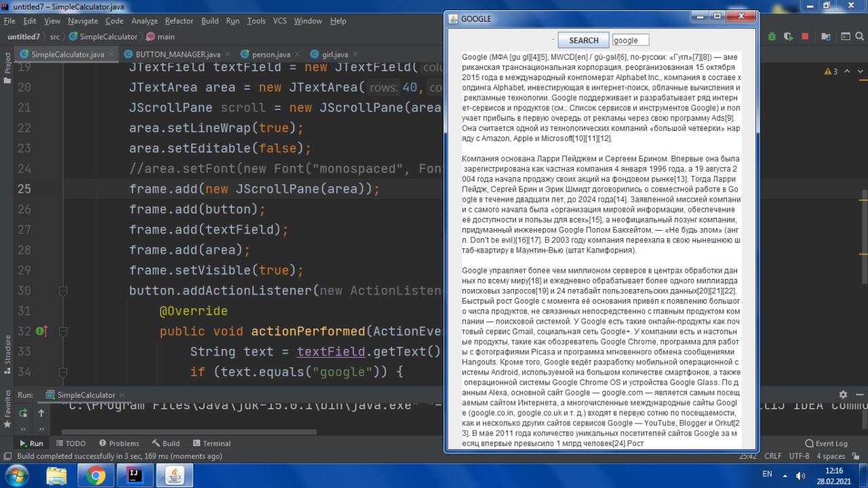Open file encoding UTF-8 selector
Screen dimensions: 868x488
click(799, 456)
